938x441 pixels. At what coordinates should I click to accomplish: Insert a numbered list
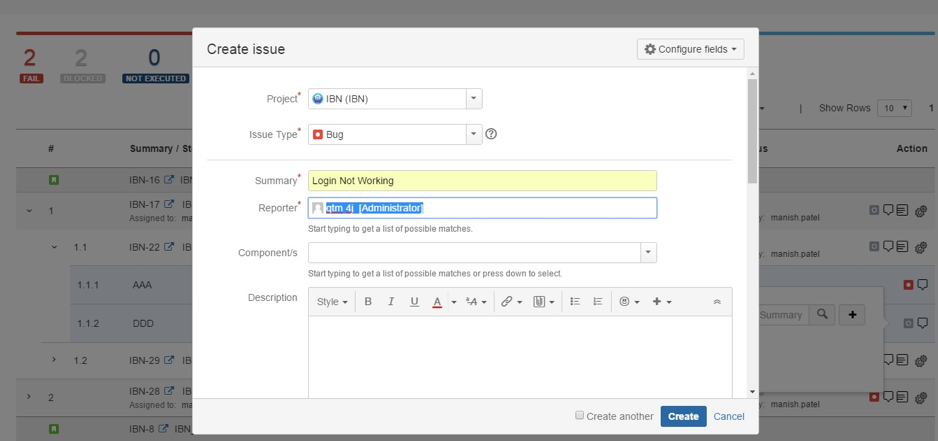[598, 302]
